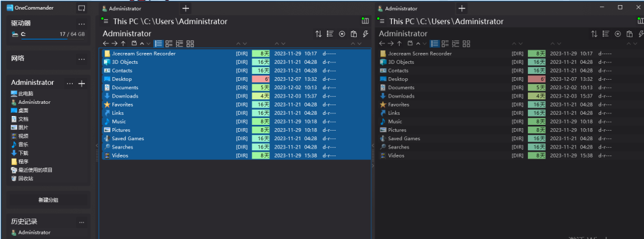Image resolution: width=644 pixels, height=239 pixels.
Task: Switch left pane to details list view
Action: point(158,43)
